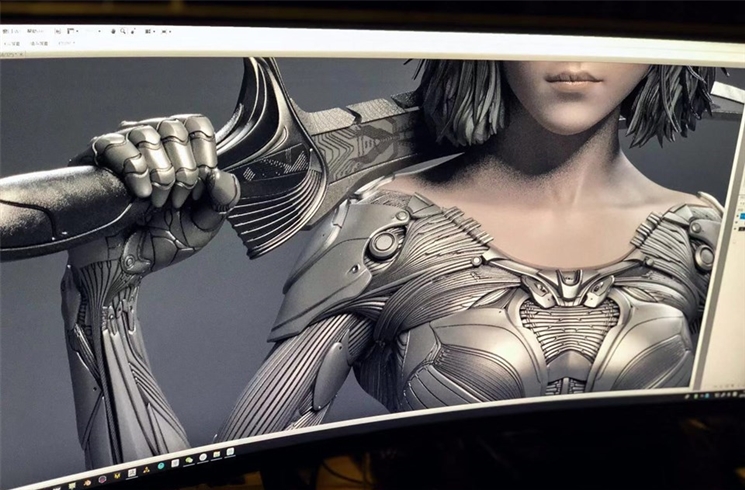Image resolution: width=745 pixels, height=490 pixels.
Task: Click the teal round icon in the taskbar
Action: (161, 466)
